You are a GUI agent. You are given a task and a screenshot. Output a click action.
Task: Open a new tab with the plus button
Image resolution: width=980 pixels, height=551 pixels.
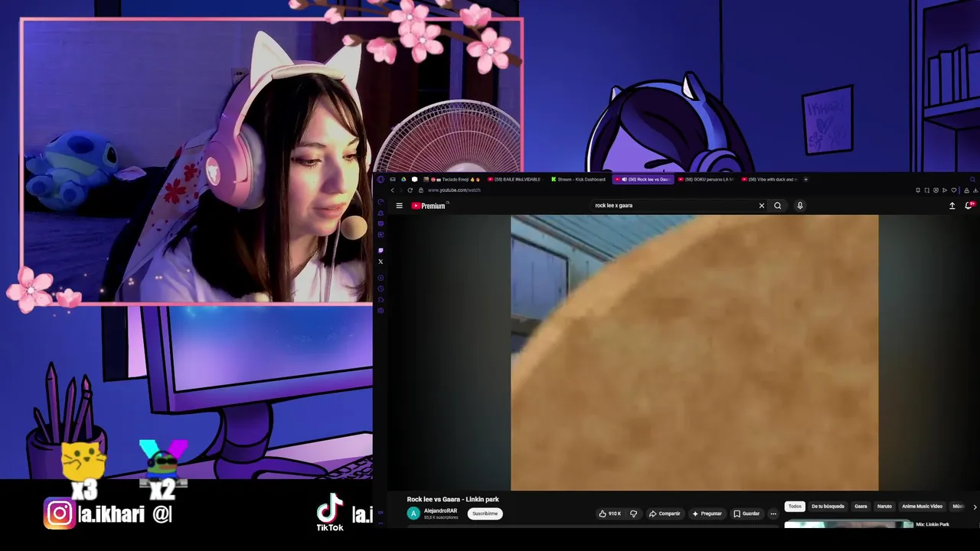point(805,179)
